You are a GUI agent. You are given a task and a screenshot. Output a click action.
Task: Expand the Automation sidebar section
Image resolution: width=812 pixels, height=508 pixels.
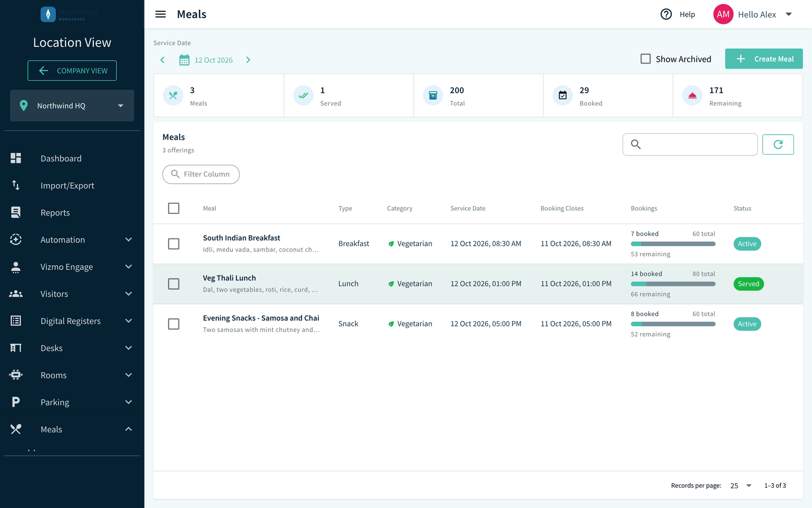point(128,239)
